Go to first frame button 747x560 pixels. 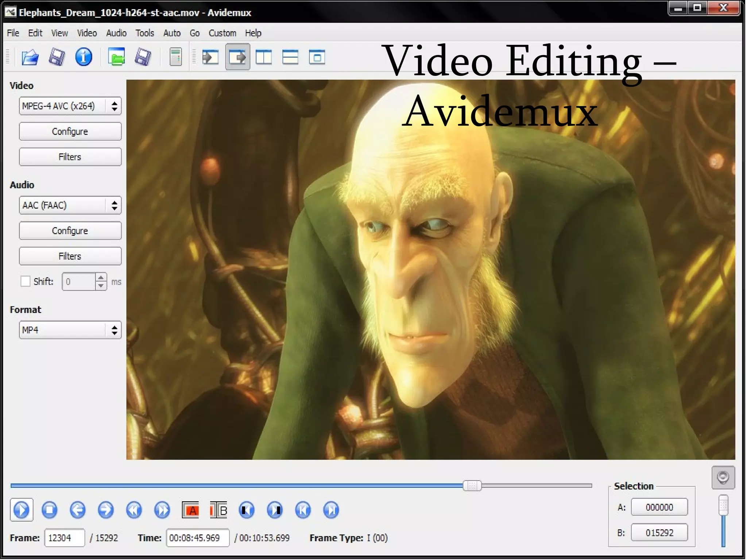[303, 510]
